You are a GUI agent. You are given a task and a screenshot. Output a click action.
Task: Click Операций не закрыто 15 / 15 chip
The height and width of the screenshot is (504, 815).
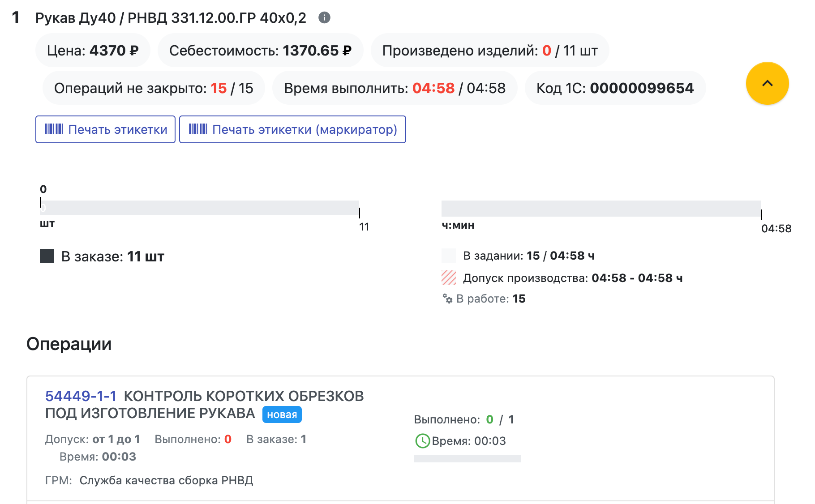coord(154,88)
